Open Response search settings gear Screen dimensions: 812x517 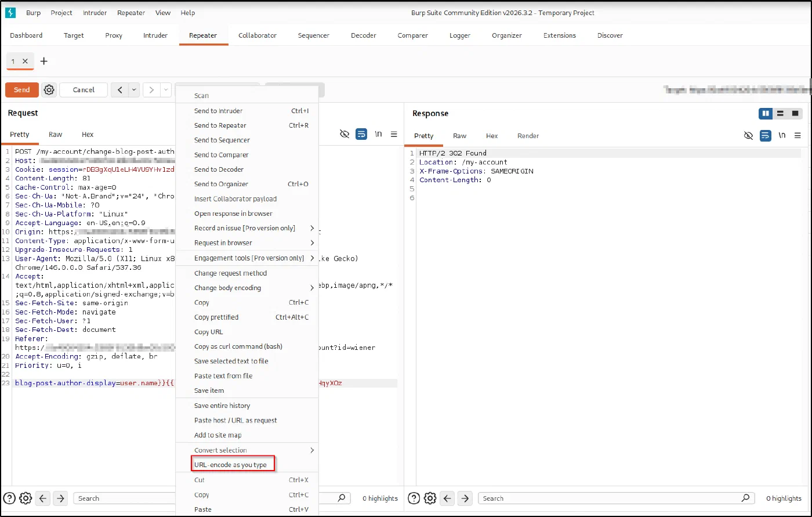[x=430, y=498]
